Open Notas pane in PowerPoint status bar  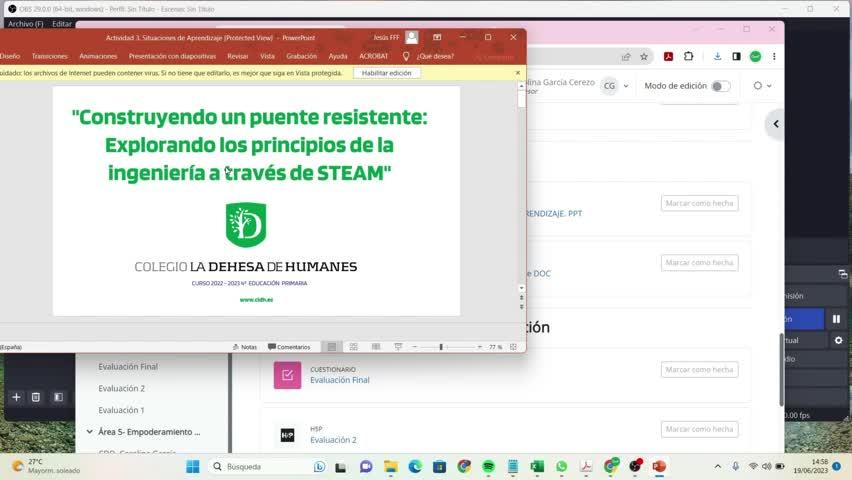point(245,347)
